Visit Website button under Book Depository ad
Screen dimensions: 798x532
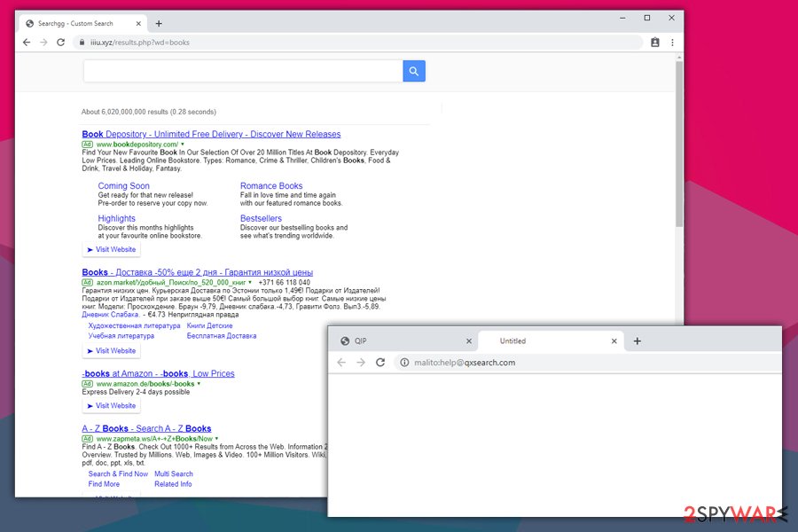(112, 249)
